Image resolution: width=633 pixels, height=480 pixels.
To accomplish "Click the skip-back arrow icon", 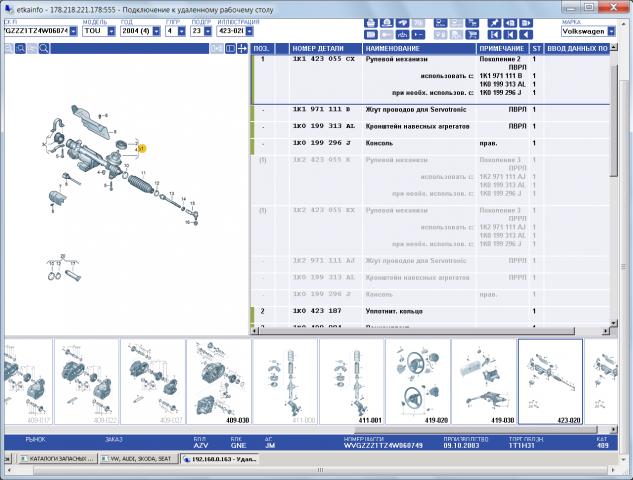I will tap(510, 35).
